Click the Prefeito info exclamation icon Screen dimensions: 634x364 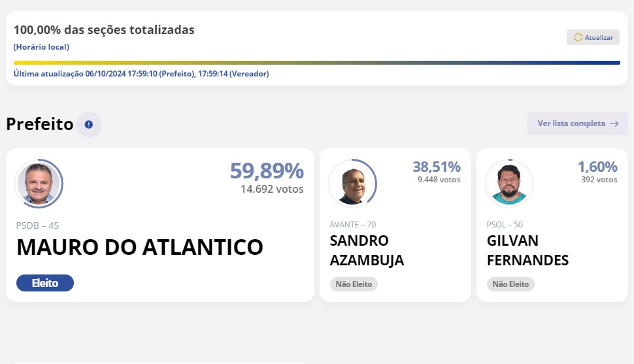[x=88, y=125]
